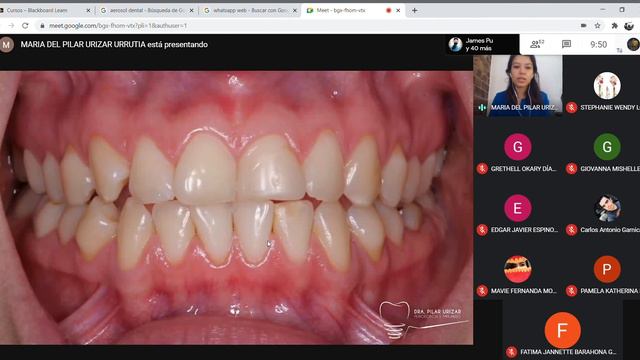Select Edgar Javier Espino's E avatar
The height and width of the screenshot is (360, 640).
[x=518, y=208]
